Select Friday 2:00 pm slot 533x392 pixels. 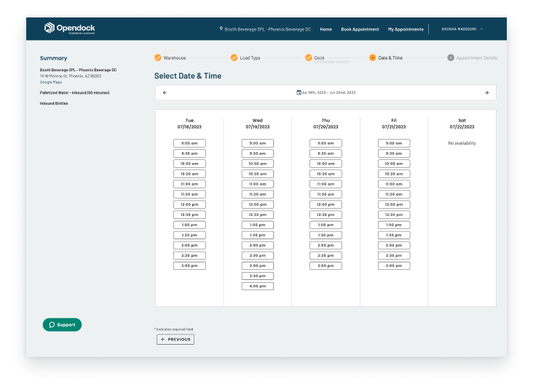pos(394,245)
